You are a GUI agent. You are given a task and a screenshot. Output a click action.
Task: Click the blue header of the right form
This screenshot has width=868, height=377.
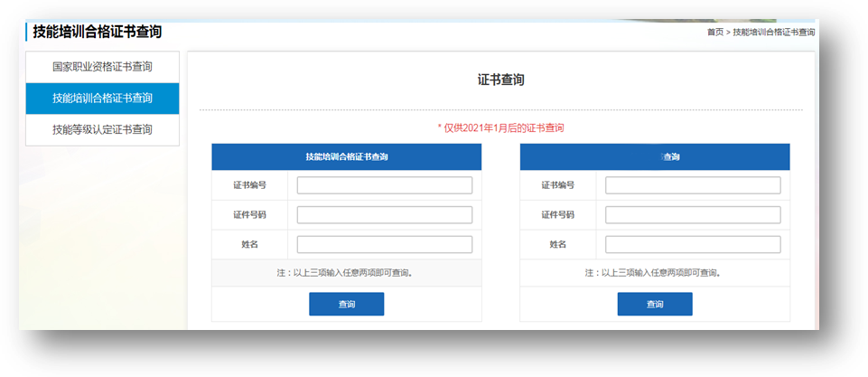[655, 157]
